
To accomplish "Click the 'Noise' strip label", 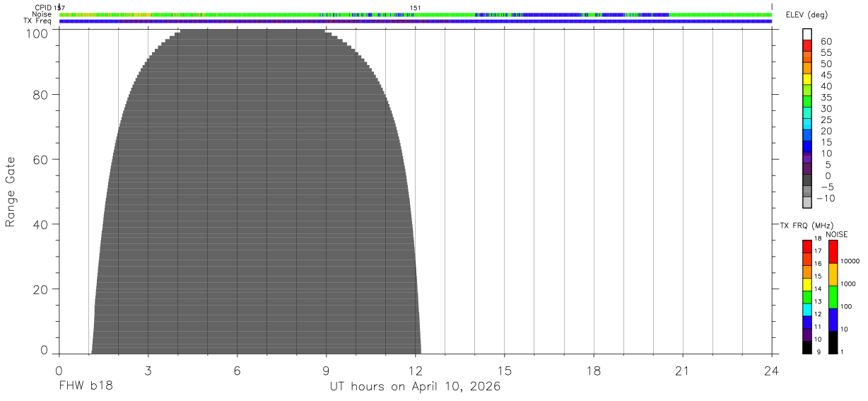I will tap(41, 14).
